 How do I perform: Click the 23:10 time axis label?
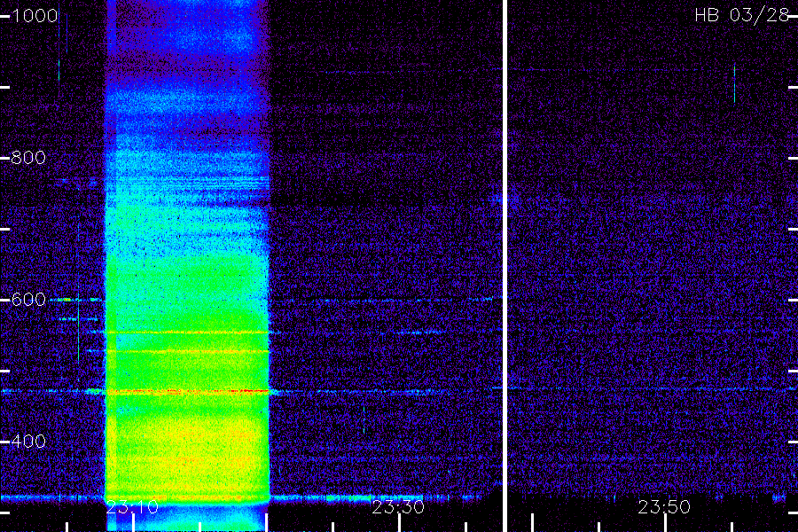[132, 506]
